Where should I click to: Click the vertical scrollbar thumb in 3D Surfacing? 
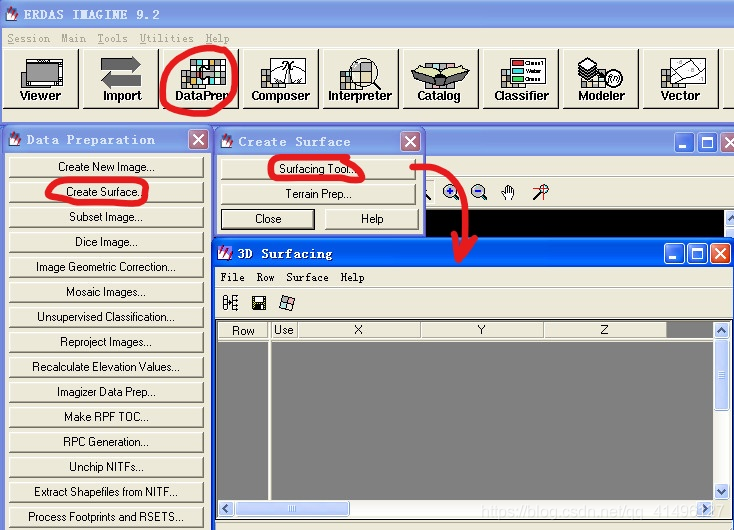(721, 375)
